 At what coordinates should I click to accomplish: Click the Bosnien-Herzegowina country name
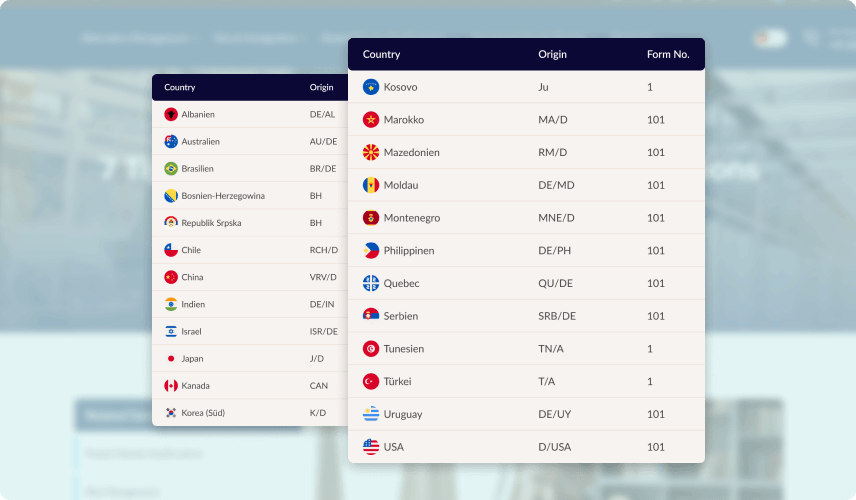[x=223, y=196]
